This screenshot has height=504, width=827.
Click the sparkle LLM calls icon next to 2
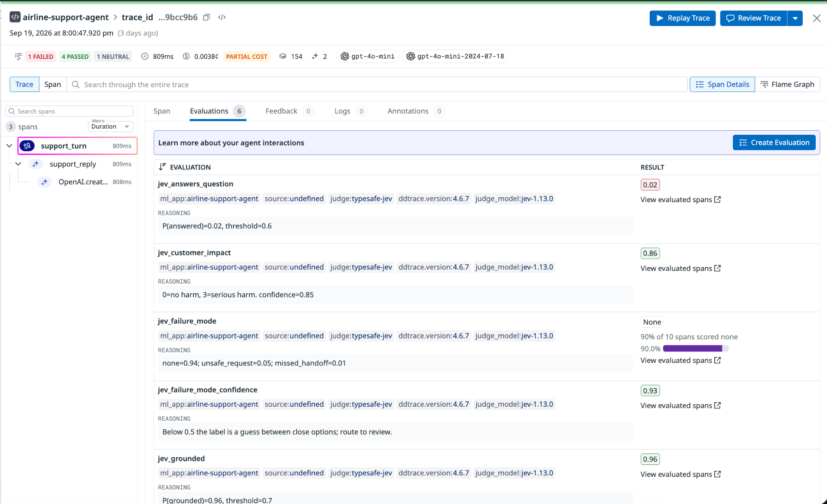tap(315, 56)
